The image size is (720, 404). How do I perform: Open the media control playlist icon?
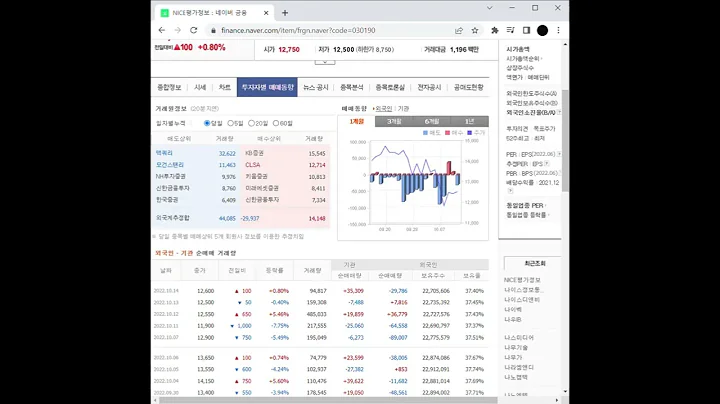pos(511,30)
